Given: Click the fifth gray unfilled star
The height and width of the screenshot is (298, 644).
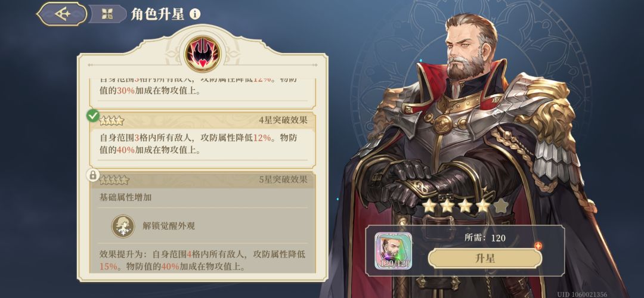Looking at the screenshot, I should [501, 206].
